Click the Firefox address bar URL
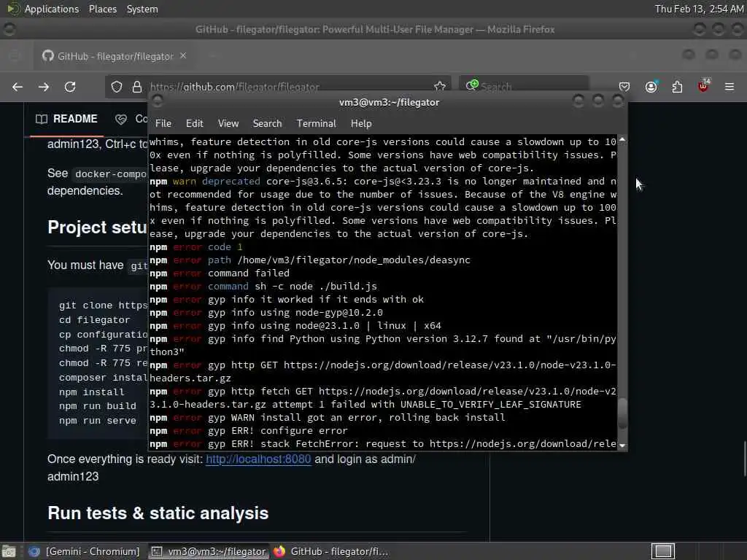The width and height of the screenshot is (747, 560). coord(234,87)
